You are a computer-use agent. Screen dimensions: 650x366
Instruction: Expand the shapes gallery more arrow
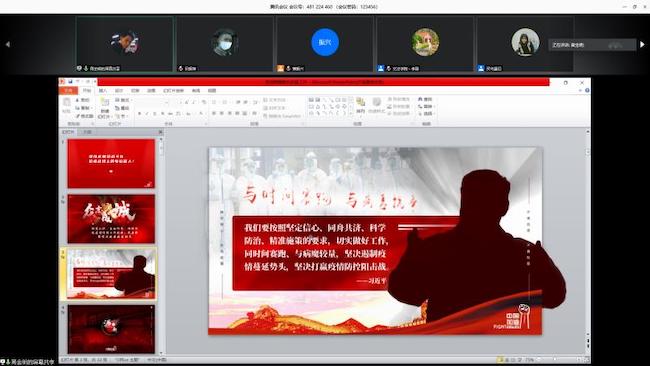351,113
